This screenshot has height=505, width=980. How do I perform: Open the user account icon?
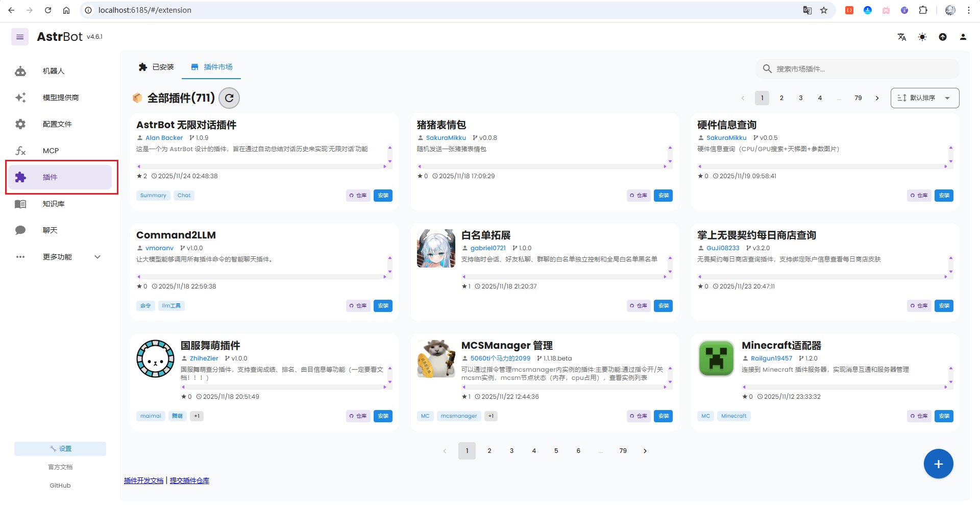(x=963, y=37)
